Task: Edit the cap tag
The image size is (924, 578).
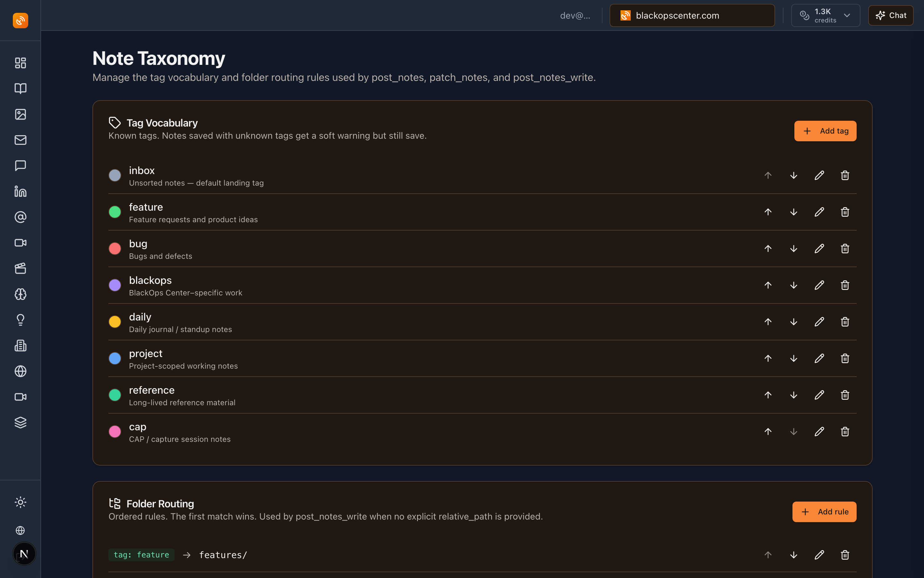Action: 819,432
